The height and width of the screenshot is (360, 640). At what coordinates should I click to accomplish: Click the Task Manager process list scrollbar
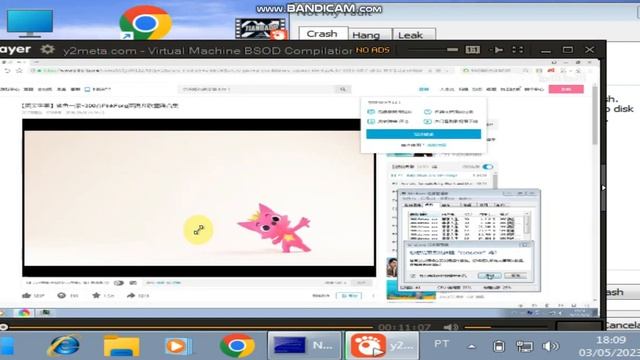pyautogui.click(x=527, y=226)
